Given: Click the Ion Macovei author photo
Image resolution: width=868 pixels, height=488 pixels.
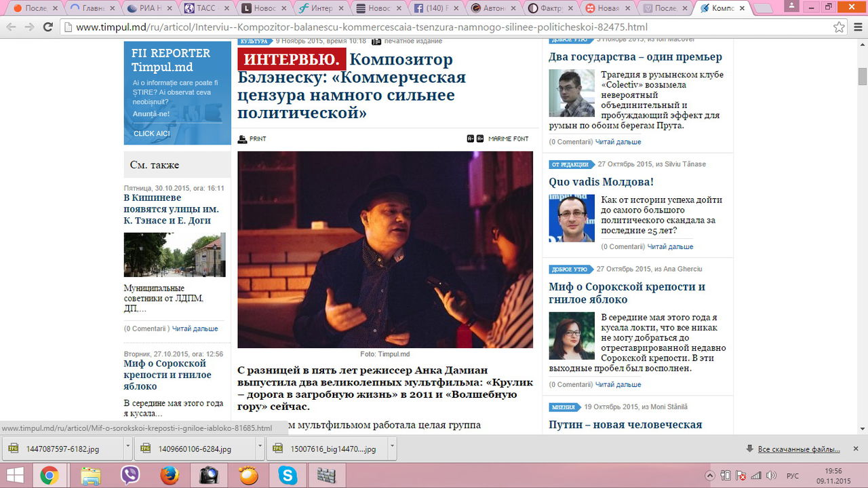Looking at the screenshot, I should coord(572,93).
